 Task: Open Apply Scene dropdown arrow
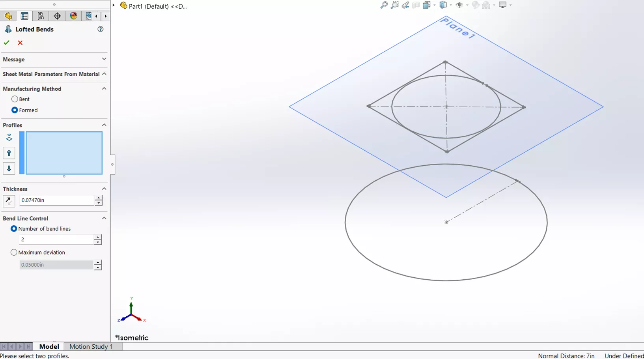tap(494, 5)
